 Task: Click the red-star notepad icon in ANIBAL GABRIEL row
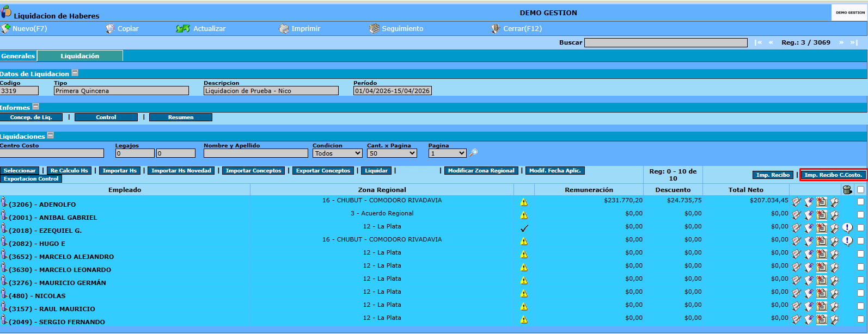(822, 215)
